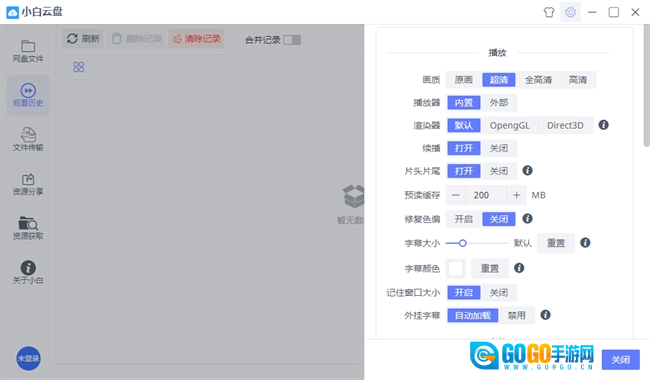Turn 续播 off with 关闭
This screenshot has height=380, width=650.
tap(499, 148)
